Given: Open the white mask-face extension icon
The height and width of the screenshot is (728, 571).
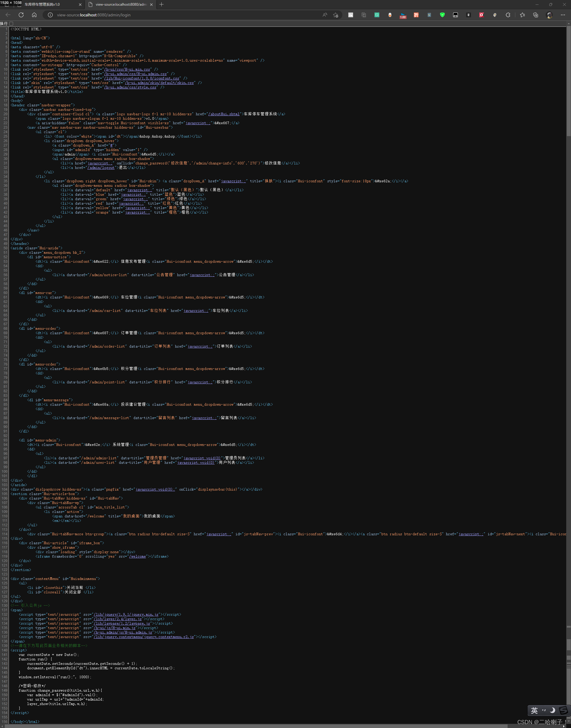Looking at the screenshot, I should click(455, 15).
